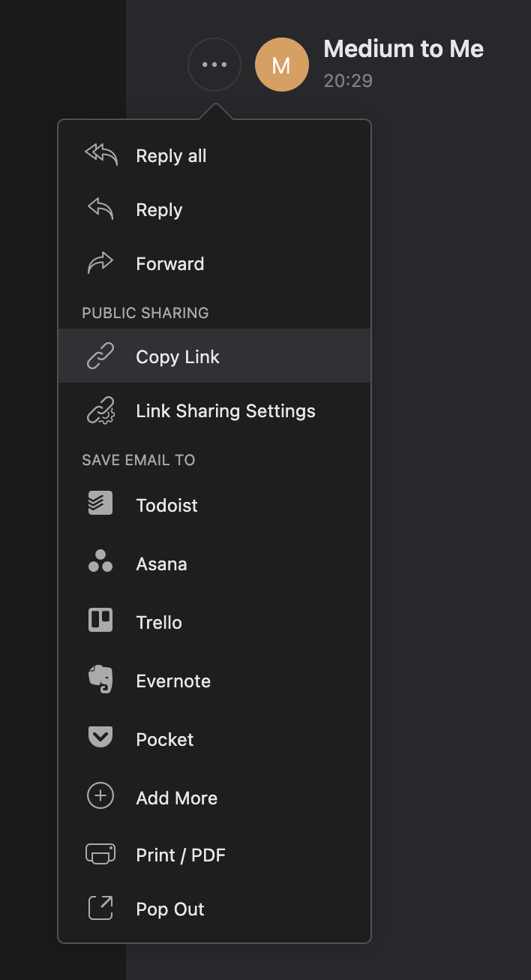Click the Copy Link chain icon
The width and height of the screenshot is (531, 980).
coord(100,356)
